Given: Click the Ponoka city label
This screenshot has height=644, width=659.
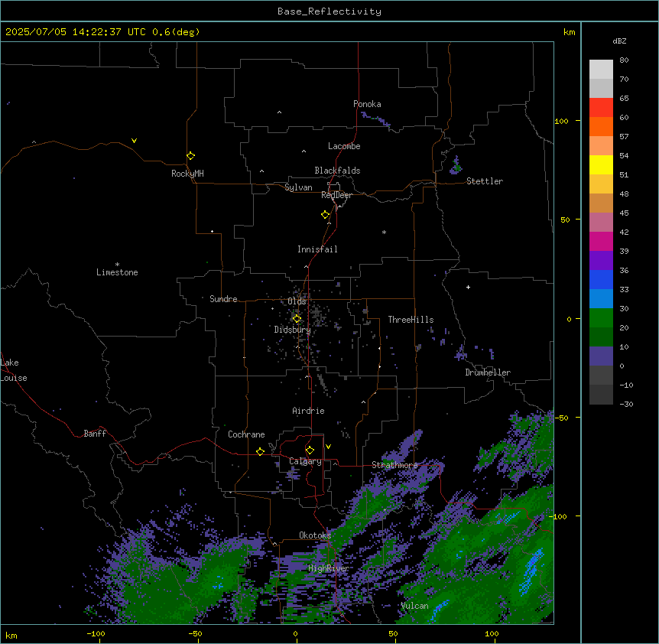Looking at the screenshot, I should coord(367,104).
